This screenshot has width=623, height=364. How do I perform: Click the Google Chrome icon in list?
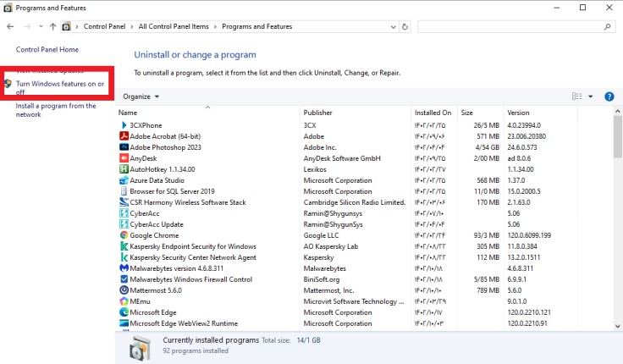[x=124, y=235]
